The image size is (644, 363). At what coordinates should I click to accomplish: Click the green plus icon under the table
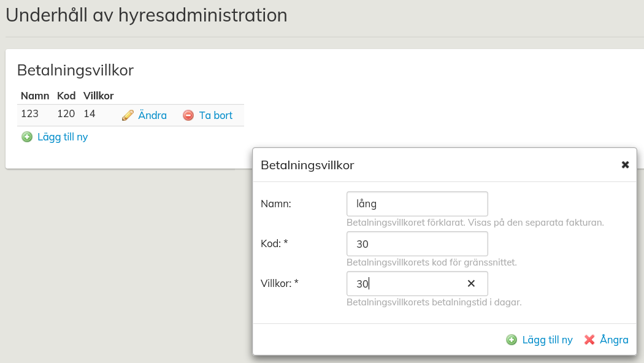(27, 137)
